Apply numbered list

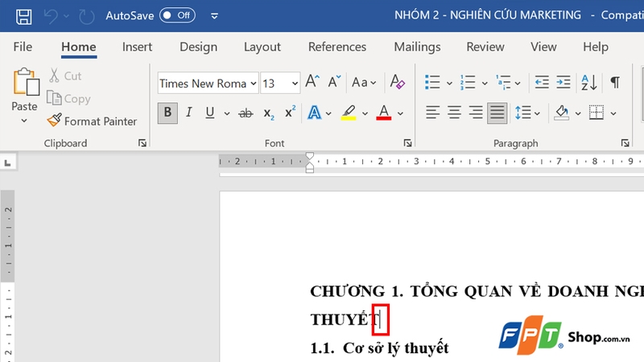(468, 82)
